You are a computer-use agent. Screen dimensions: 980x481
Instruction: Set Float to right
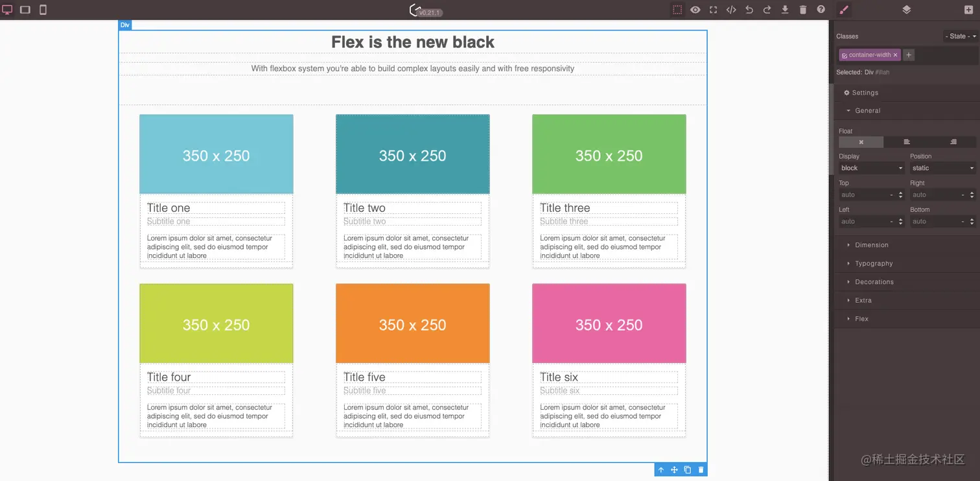click(x=953, y=142)
